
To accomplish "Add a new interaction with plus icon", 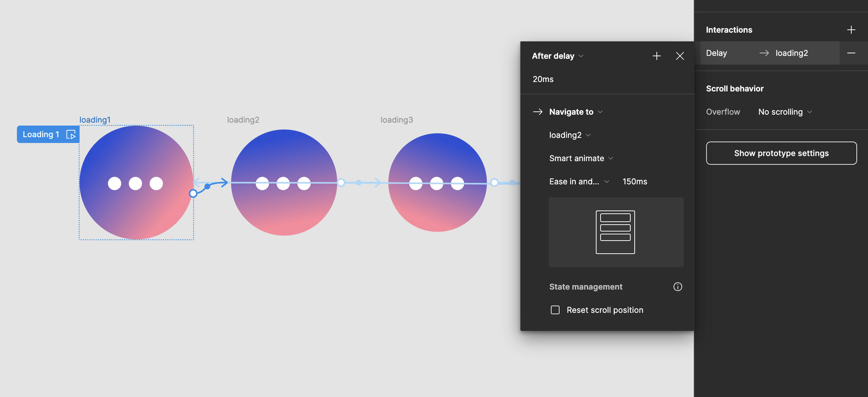I will [851, 30].
